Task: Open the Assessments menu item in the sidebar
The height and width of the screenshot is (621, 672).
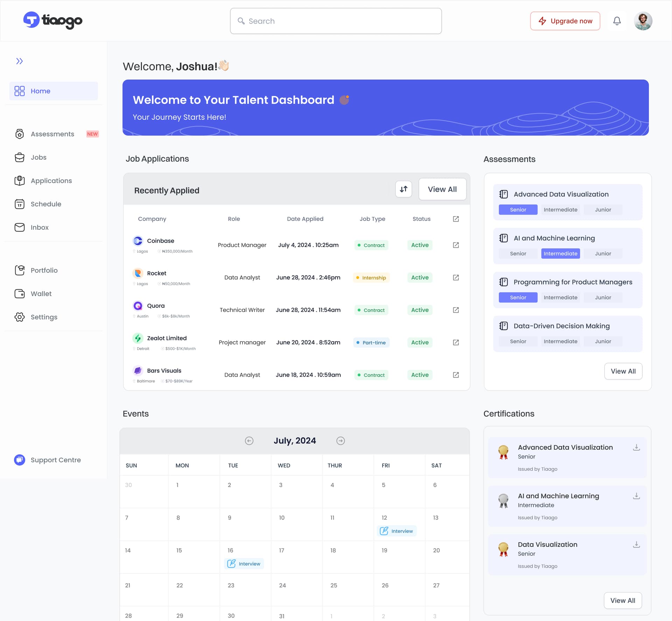Action: click(52, 134)
